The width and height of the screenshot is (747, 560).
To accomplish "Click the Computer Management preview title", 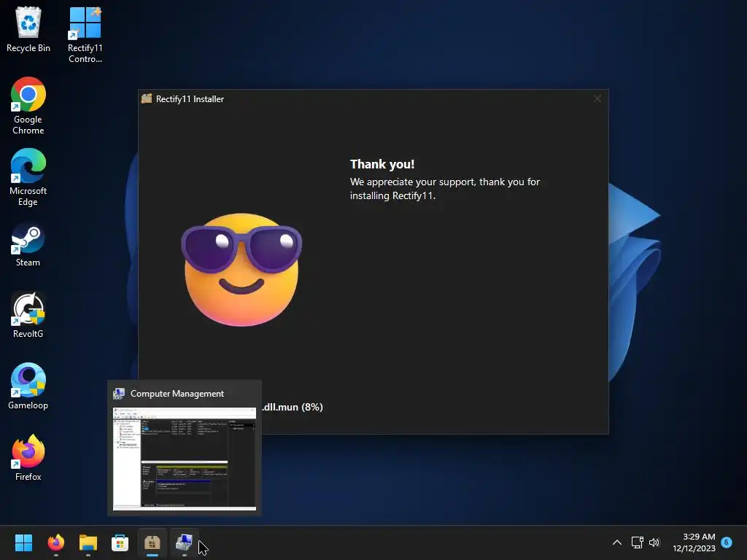I will pos(177,394).
